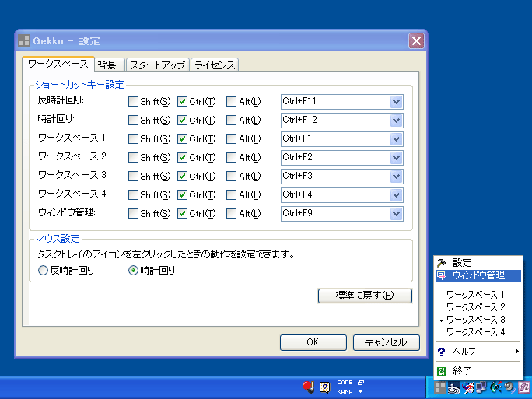This screenshot has height=399, width=532.
Task: Choose ワークスペース 4 from tray menu
Action: coord(478,332)
